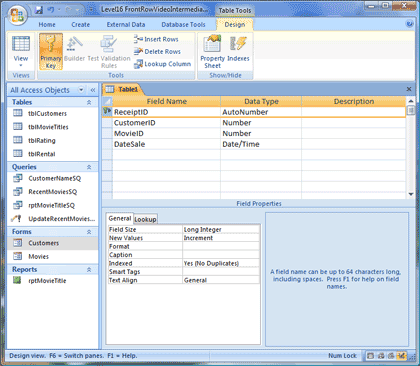
Task: Collapse the Reports group
Action: pos(89,270)
